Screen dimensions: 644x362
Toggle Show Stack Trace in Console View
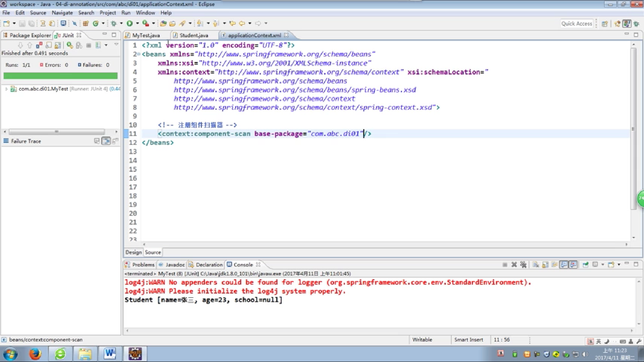(x=97, y=141)
